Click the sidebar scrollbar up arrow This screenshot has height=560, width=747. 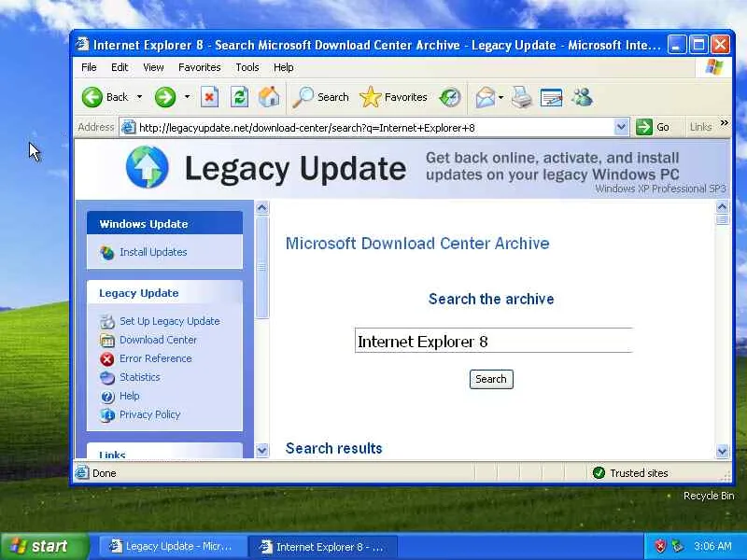pyautogui.click(x=262, y=207)
